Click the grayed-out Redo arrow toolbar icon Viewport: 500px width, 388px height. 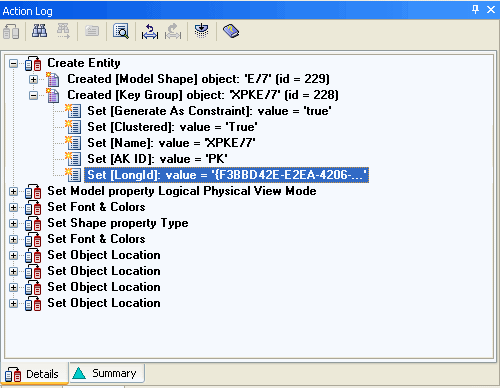[173, 31]
